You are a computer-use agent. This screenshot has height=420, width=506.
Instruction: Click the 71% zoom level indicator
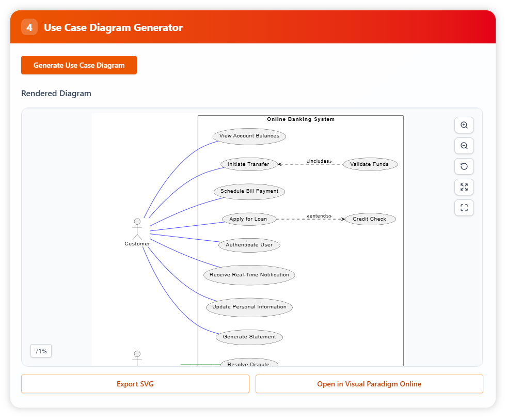pyautogui.click(x=41, y=351)
